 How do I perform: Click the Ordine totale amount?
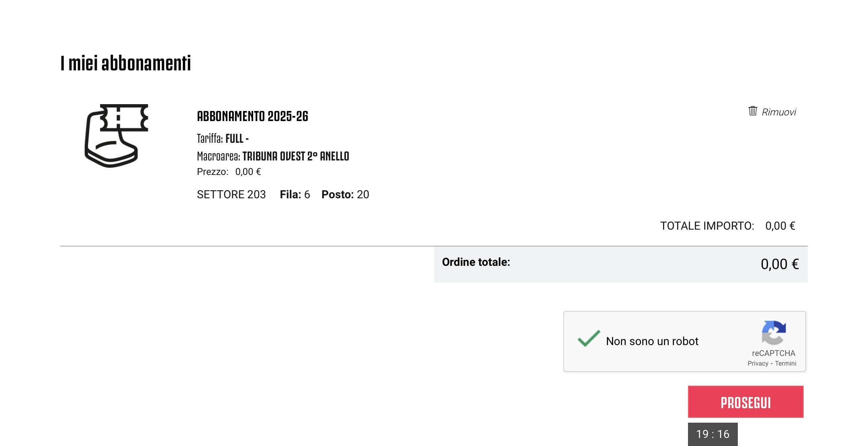click(x=780, y=264)
